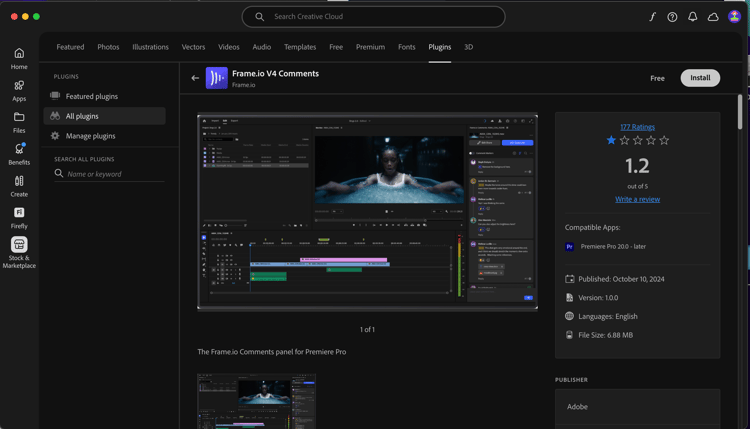Screen dimensions: 750x429
Task: Install the Frame.io V4 Comments plugin
Action: [x=700, y=78]
